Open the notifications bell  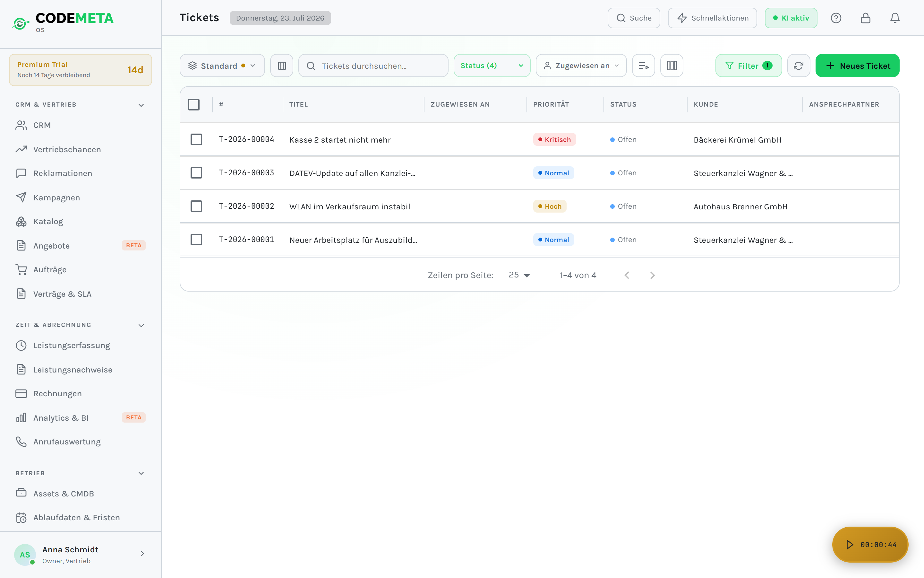tap(895, 18)
